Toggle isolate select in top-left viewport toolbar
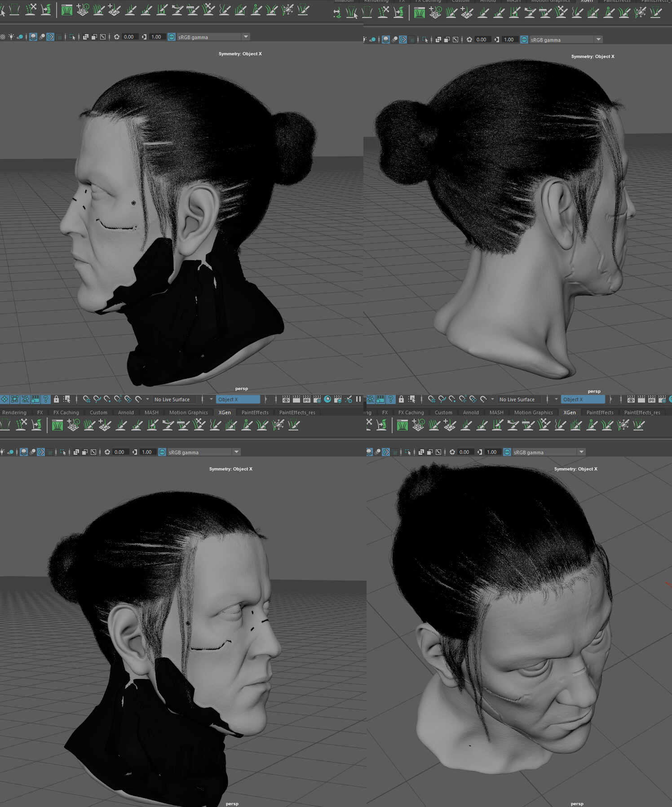672x807 pixels. pyautogui.click(x=73, y=37)
